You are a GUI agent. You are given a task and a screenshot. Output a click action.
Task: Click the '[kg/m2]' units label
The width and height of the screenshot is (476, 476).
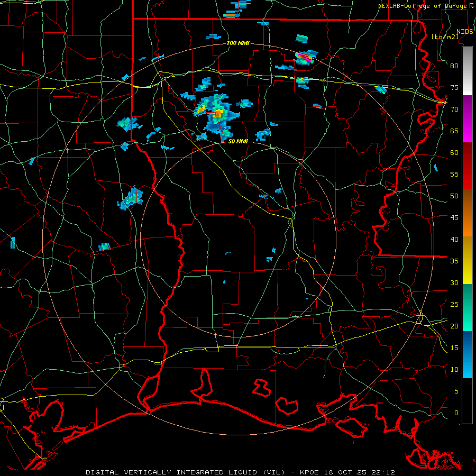point(445,37)
